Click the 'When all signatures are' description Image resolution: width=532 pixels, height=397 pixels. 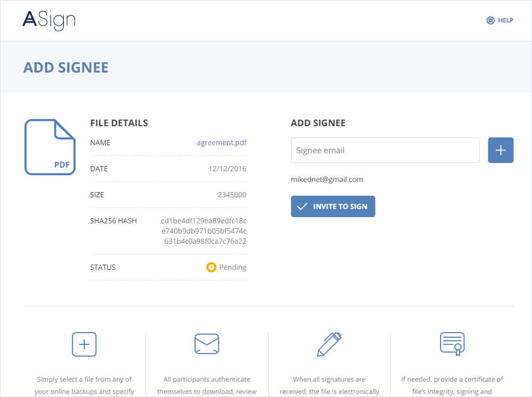pos(329,385)
